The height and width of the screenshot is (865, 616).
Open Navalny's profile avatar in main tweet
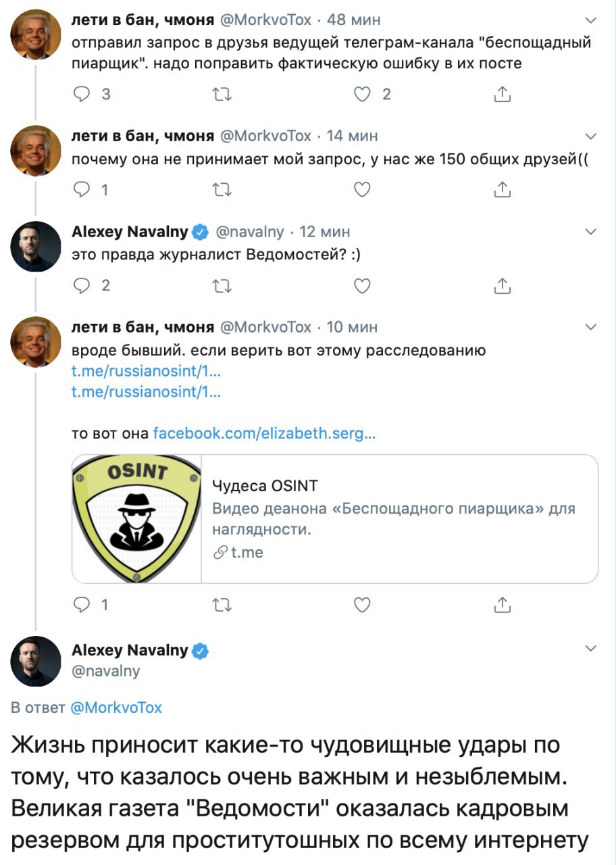point(36,661)
